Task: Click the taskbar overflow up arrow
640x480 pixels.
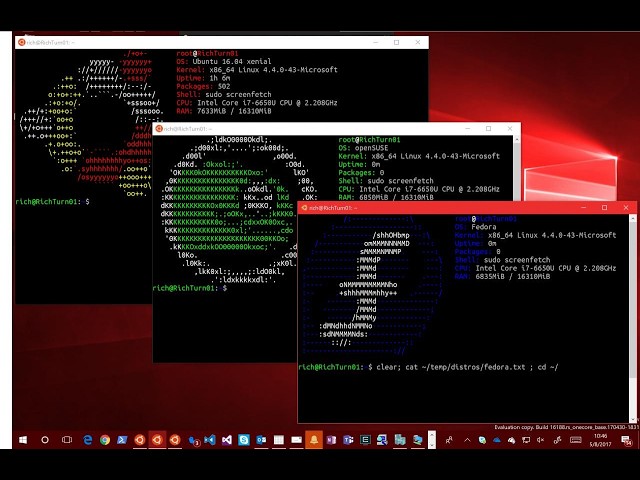Action: [432, 434]
